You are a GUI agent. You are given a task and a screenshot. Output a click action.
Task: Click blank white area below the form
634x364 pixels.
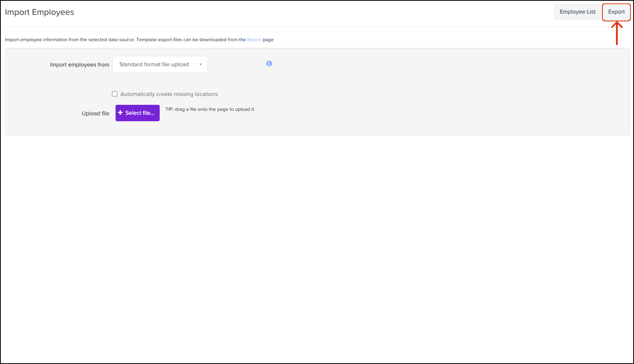pyautogui.click(x=313, y=235)
